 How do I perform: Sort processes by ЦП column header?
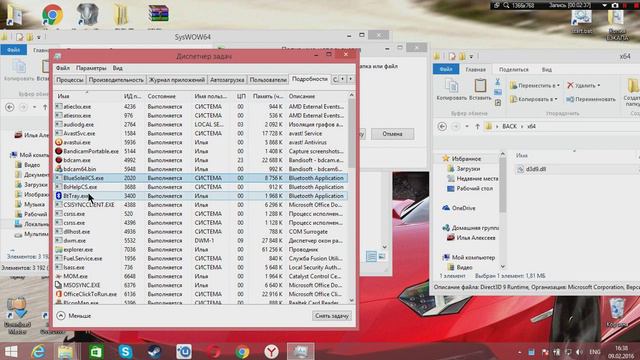(241, 96)
